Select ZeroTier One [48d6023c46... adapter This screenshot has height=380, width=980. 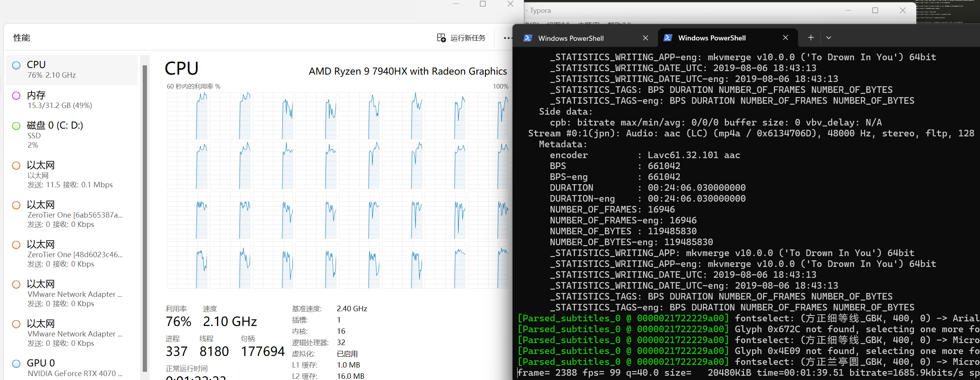[x=72, y=254]
